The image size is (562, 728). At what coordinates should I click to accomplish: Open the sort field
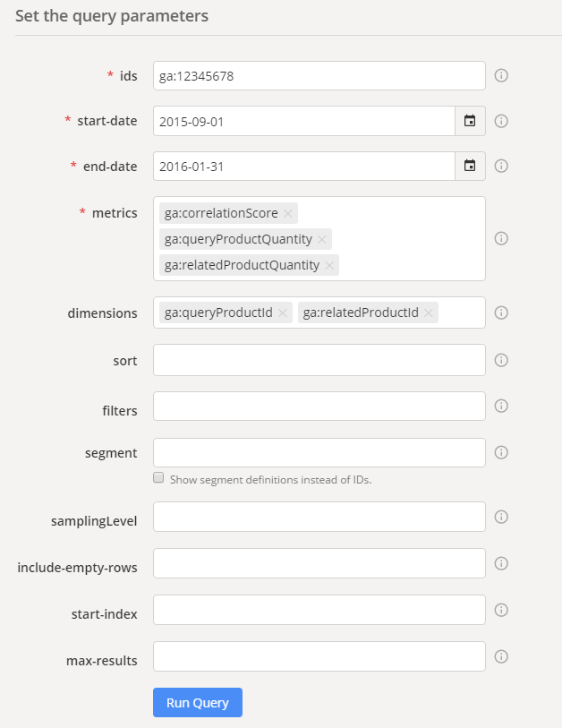[319, 360]
